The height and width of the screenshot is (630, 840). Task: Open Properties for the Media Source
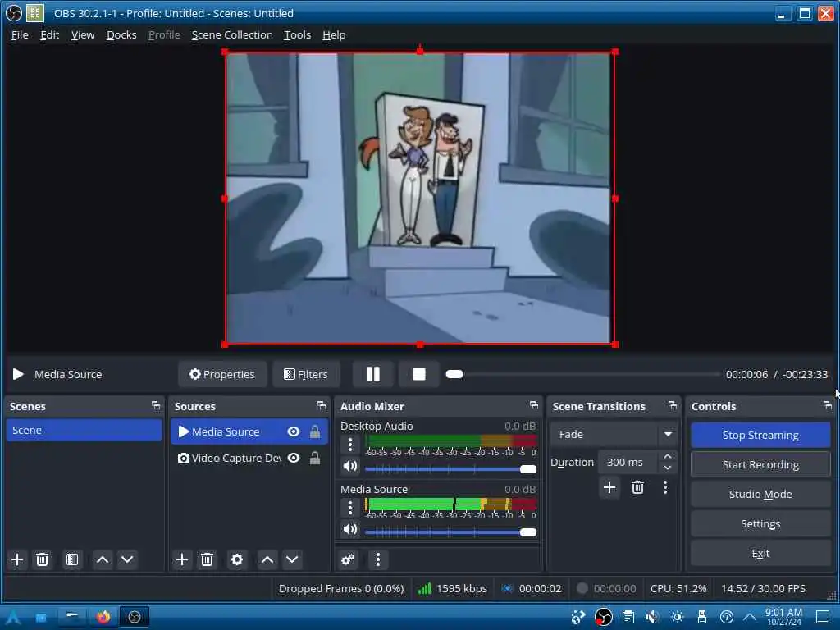click(x=222, y=374)
